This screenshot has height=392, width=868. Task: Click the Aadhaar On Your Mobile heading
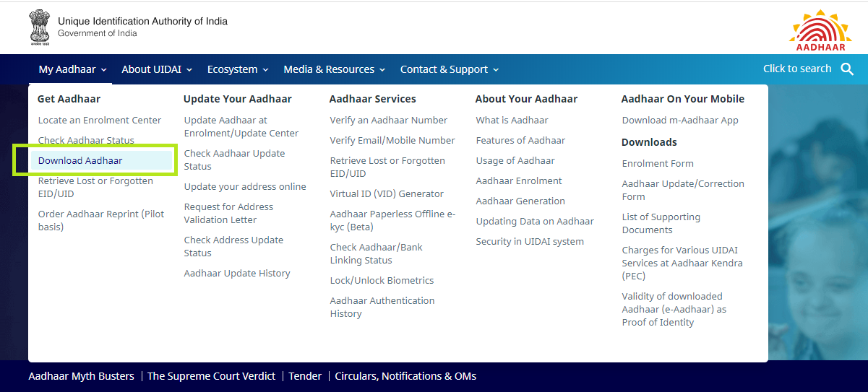point(683,99)
